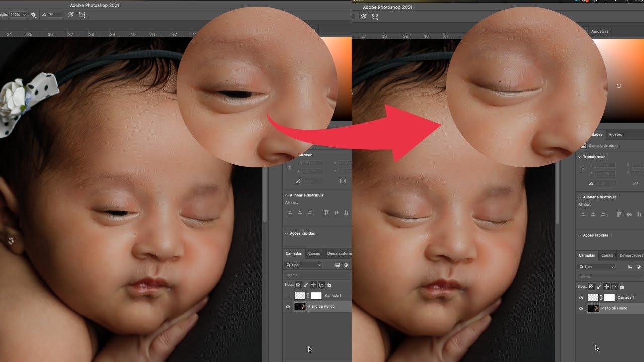Toggle pressure-for-size icon in right window options bar

click(x=364, y=17)
